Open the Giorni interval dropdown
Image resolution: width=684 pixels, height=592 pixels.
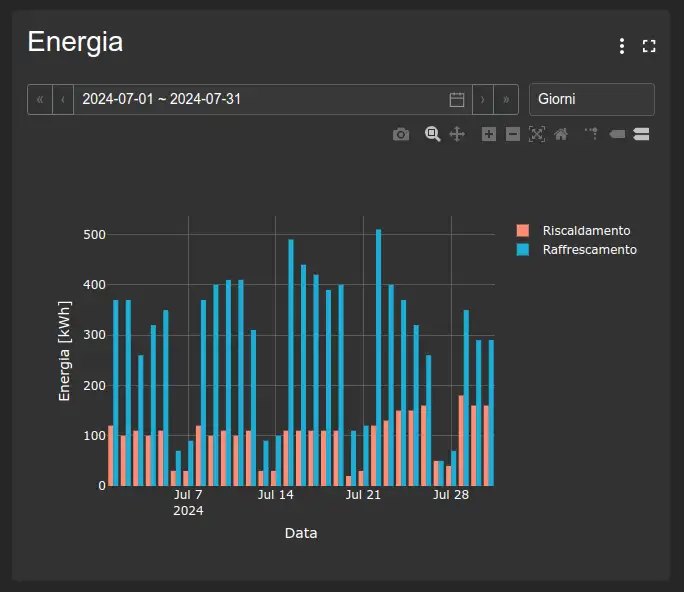[x=592, y=99]
